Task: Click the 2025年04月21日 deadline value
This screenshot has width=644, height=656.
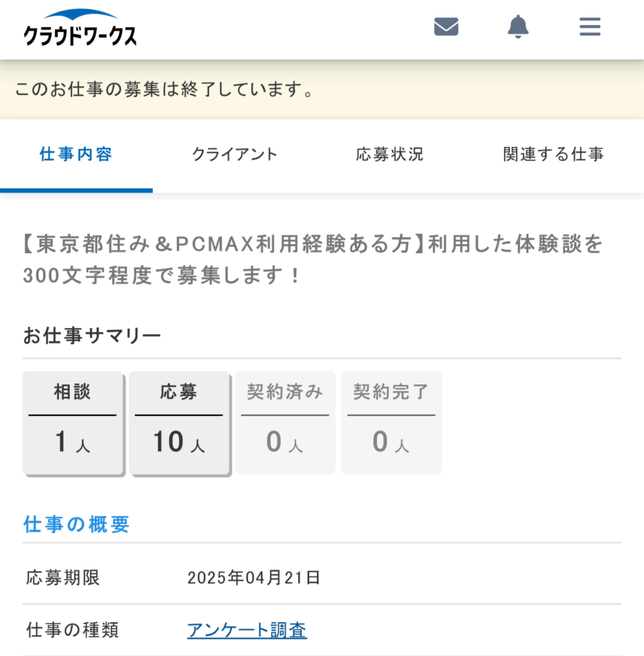Action: tap(254, 578)
